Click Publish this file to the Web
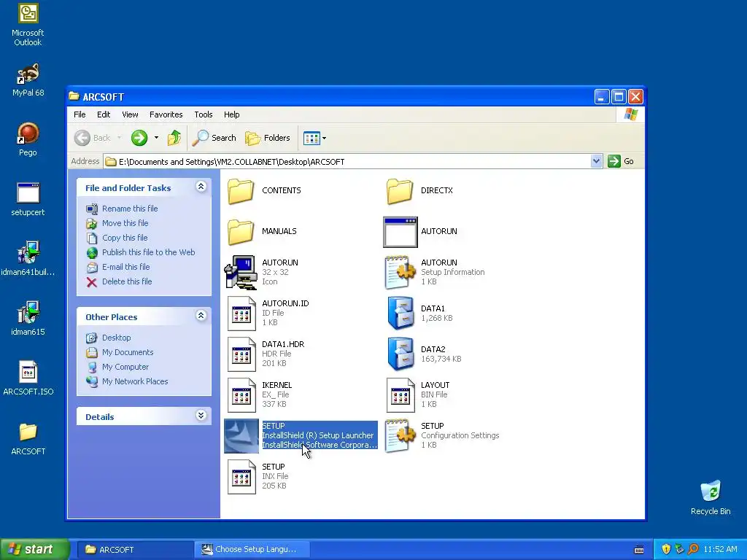 pos(148,252)
